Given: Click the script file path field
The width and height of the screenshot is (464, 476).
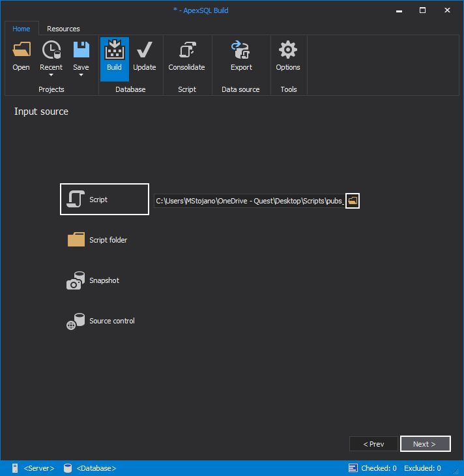Looking at the screenshot, I should pyautogui.click(x=250, y=201).
